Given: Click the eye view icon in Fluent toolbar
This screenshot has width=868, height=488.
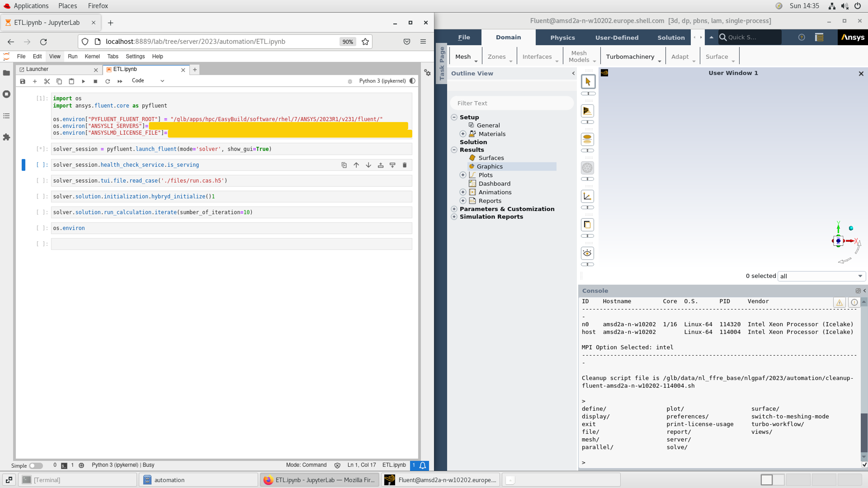Looking at the screenshot, I should click(588, 253).
